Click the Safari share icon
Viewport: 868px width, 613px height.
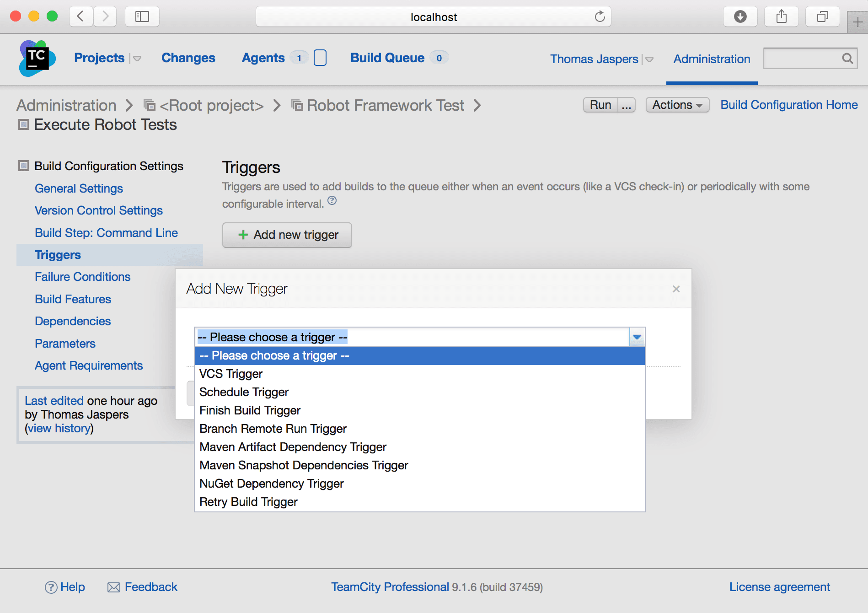tap(781, 17)
